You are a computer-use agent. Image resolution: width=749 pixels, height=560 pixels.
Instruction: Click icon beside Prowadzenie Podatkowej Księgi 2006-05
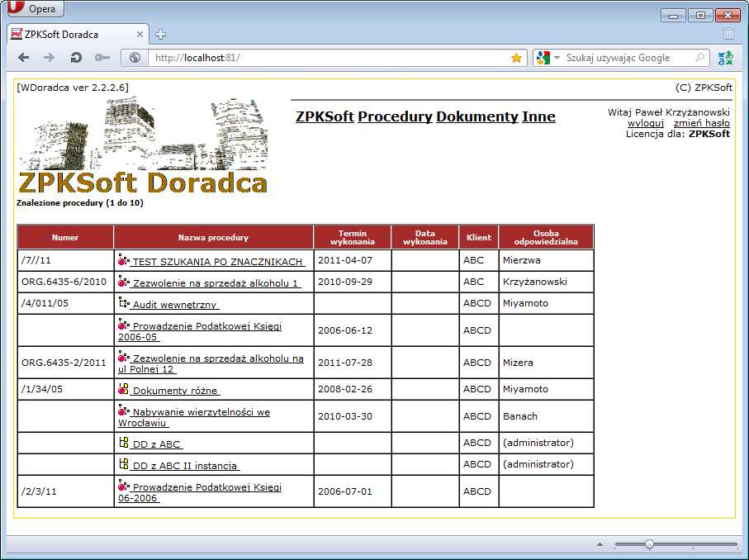pyautogui.click(x=124, y=325)
